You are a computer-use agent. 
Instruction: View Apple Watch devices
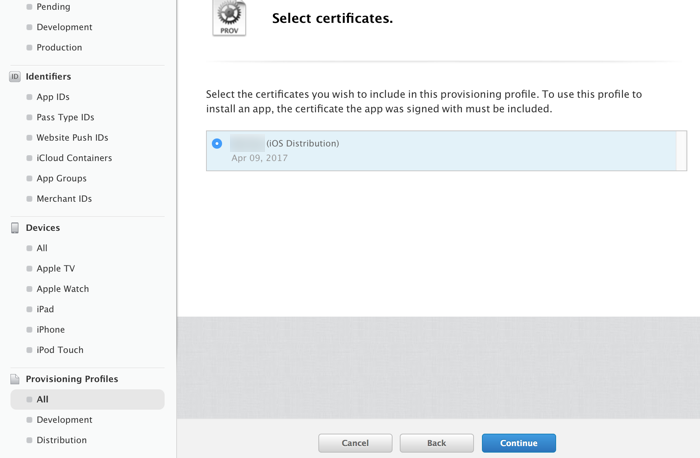click(62, 289)
